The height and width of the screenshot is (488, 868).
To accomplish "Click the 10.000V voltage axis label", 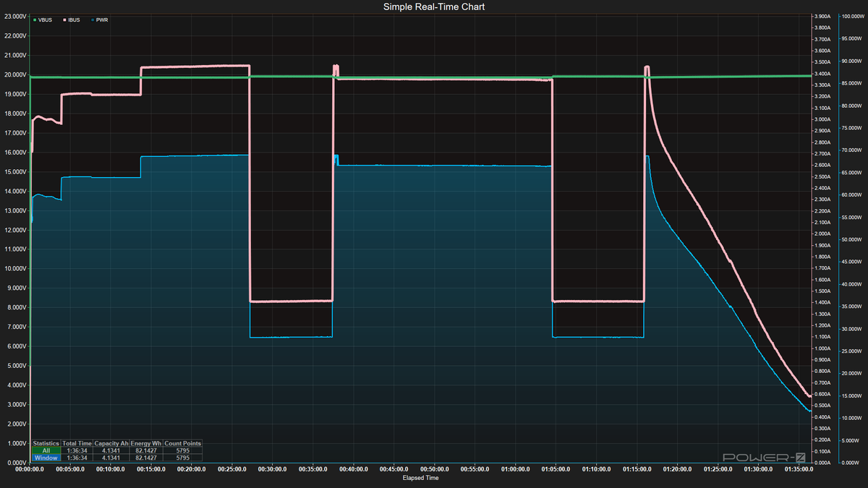I will tap(16, 268).
